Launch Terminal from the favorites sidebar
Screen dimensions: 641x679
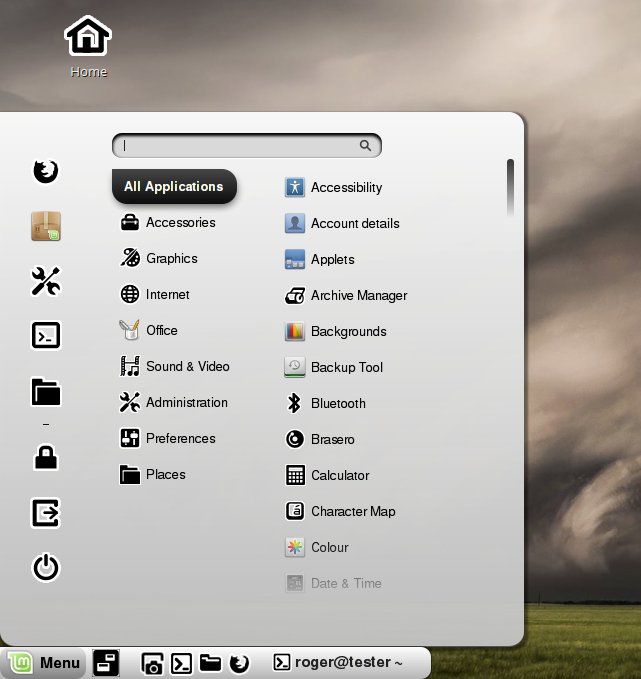[46, 335]
